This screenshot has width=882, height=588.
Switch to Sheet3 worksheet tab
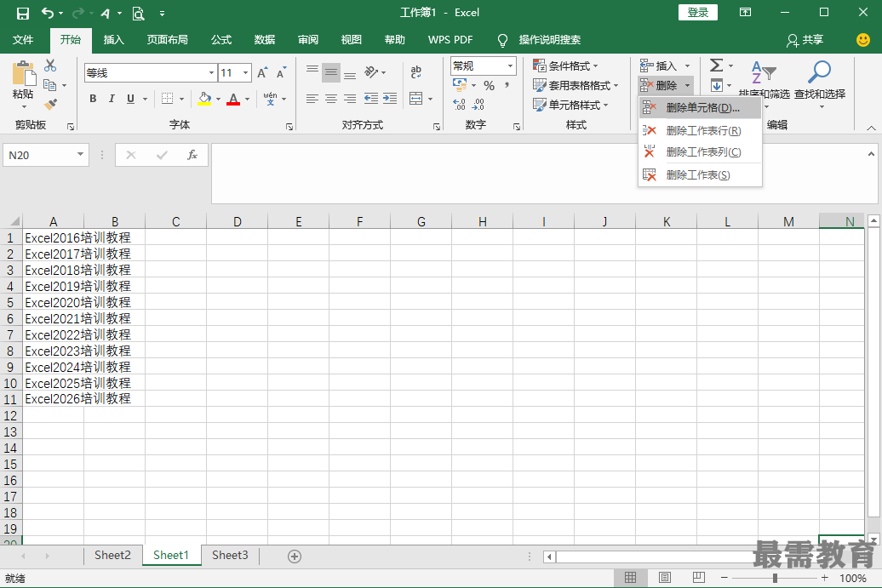pyautogui.click(x=230, y=556)
